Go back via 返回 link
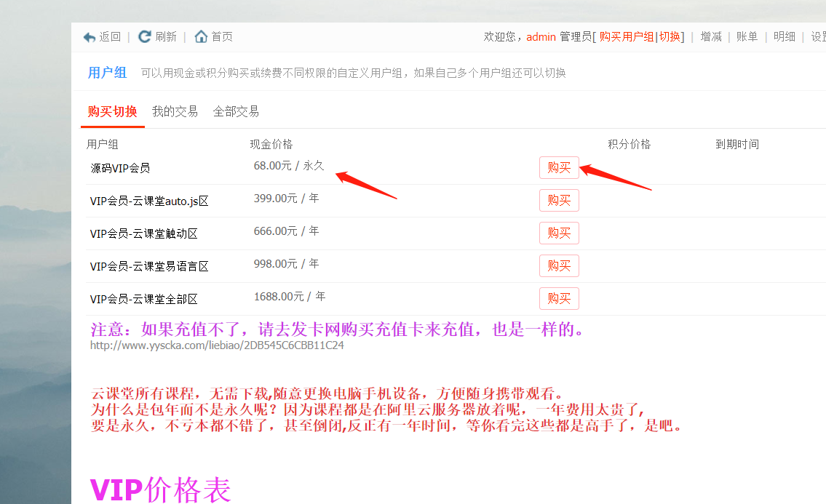Image resolution: width=826 pixels, height=504 pixels. click(x=110, y=37)
